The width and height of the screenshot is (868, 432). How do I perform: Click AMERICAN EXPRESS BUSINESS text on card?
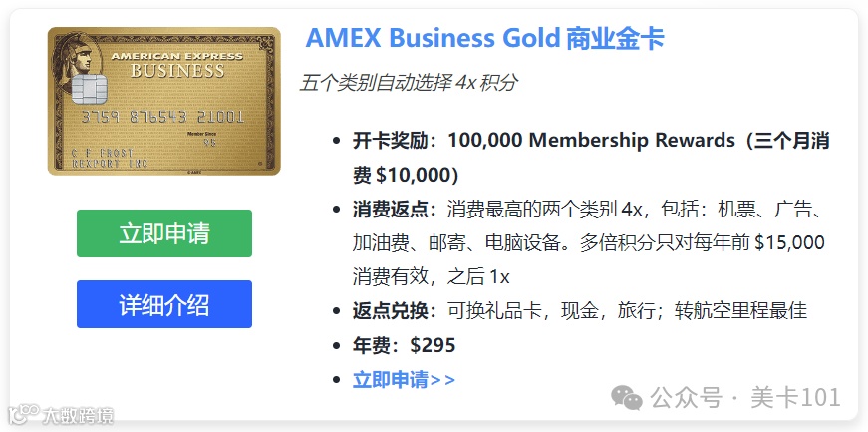click(177, 65)
